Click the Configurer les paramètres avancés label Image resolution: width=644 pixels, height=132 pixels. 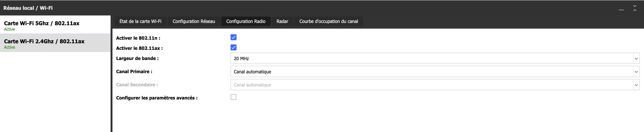coord(157,98)
